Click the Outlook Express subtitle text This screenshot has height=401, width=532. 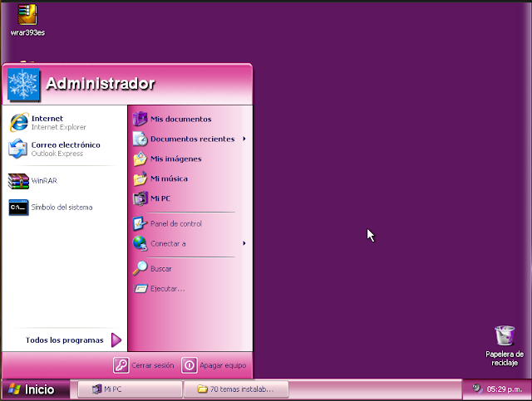pos(57,154)
